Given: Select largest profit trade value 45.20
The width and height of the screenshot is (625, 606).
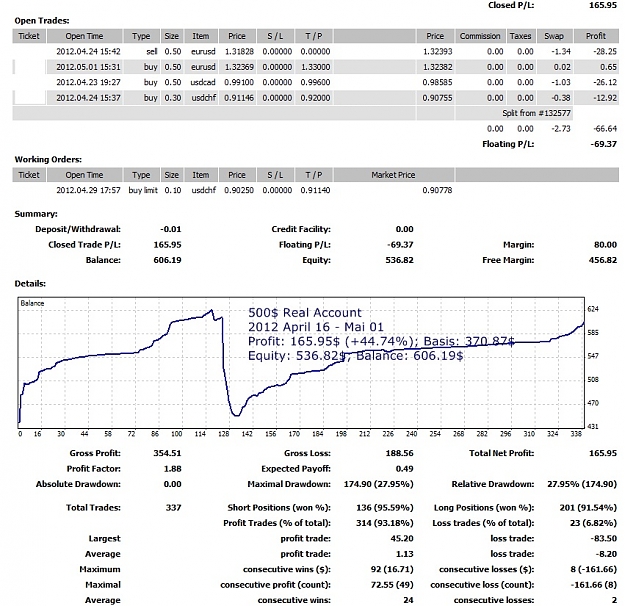Looking at the screenshot, I should [x=402, y=539].
